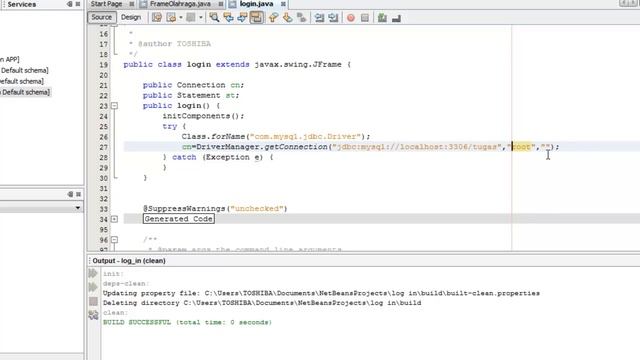Click the Back navigation icon in editor toolbar

[171, 18]
